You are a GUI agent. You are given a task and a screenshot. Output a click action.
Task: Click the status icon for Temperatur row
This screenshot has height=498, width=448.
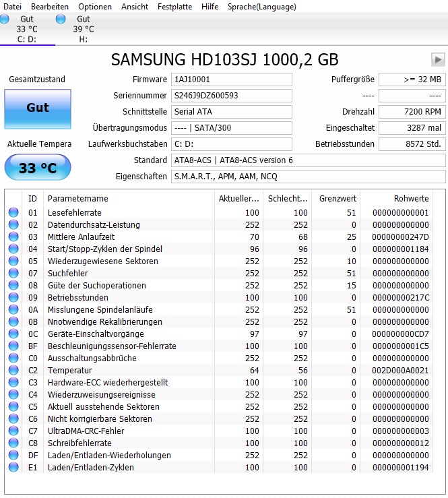[x=13, y=370]
